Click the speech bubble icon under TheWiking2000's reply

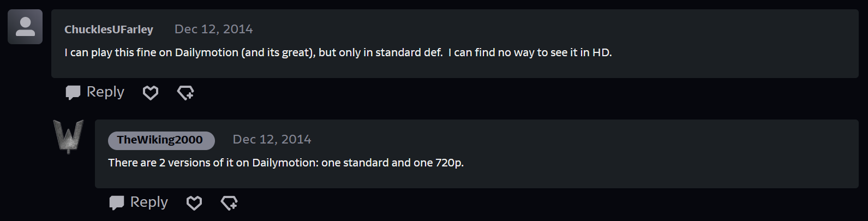pos(116,202)
